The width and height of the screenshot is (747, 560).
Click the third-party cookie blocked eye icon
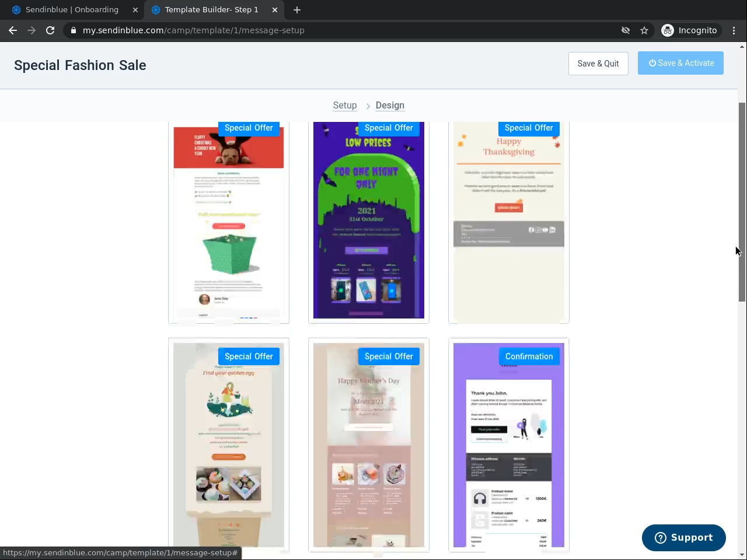(x=626, y=30)
